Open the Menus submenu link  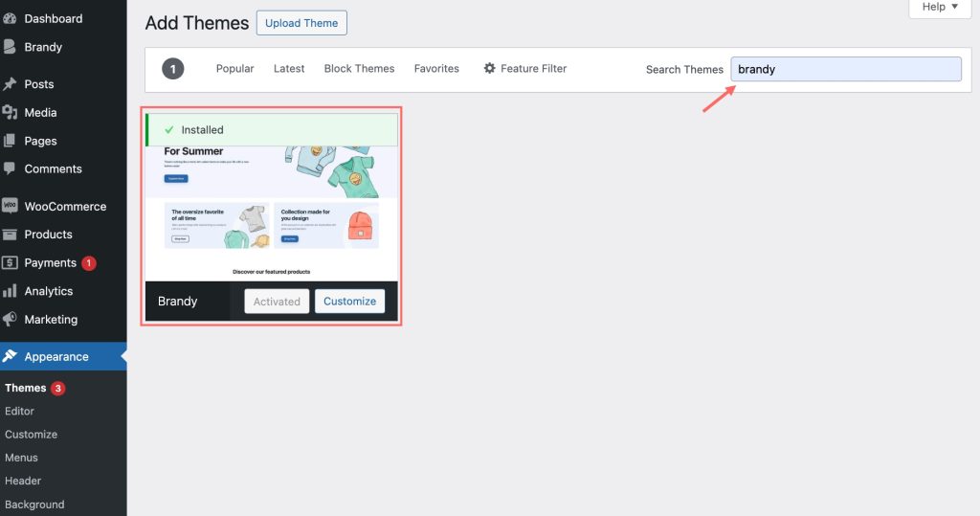(x=22, y=458)
